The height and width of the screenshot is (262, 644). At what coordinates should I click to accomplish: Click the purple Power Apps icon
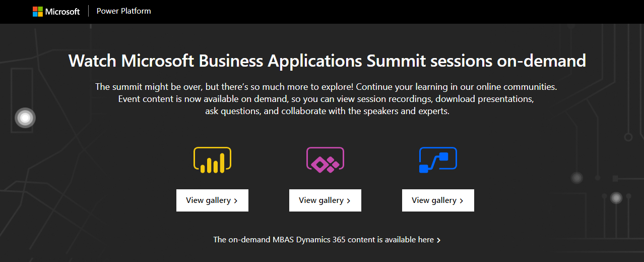(x=325, y=160)
